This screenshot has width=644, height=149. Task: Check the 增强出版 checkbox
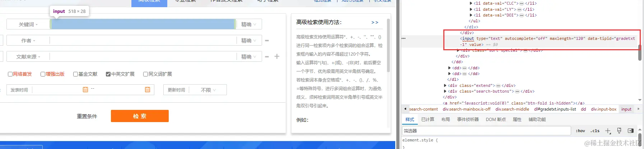[x=43, y=74]
